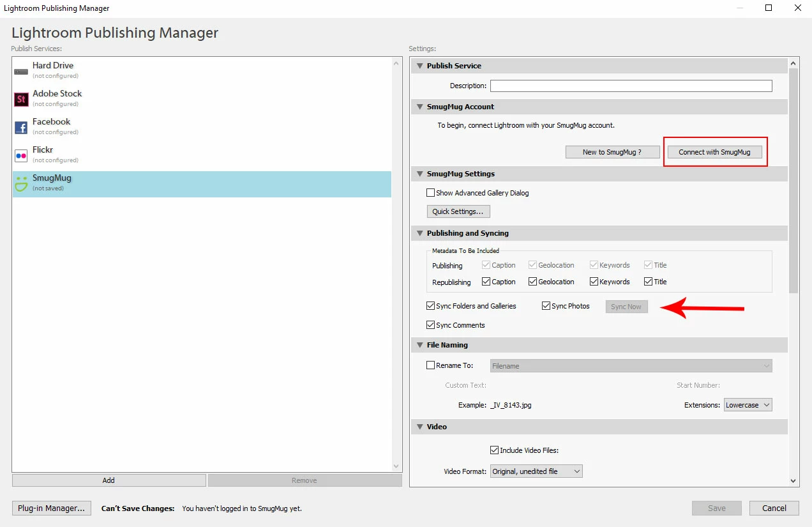This screenshot has width=812, height=527.
Task: Click services list scrollbar down arrow
Action: tap(396, 466)
